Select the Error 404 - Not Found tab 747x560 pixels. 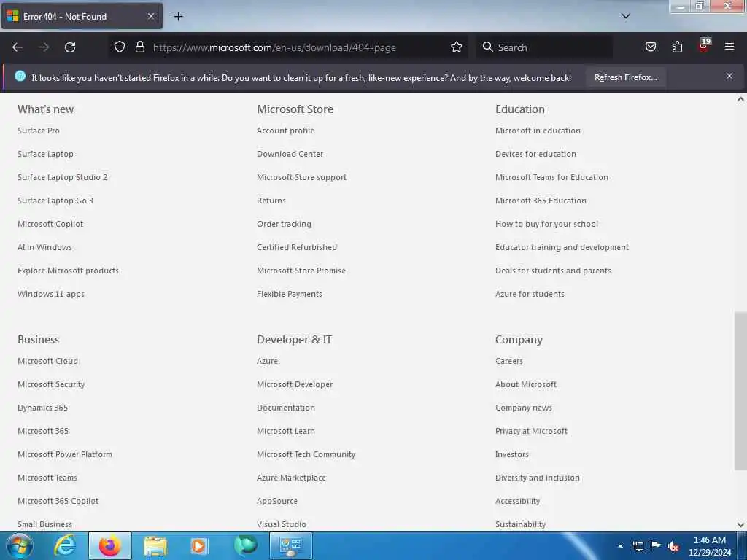click(x=82, y=16)
